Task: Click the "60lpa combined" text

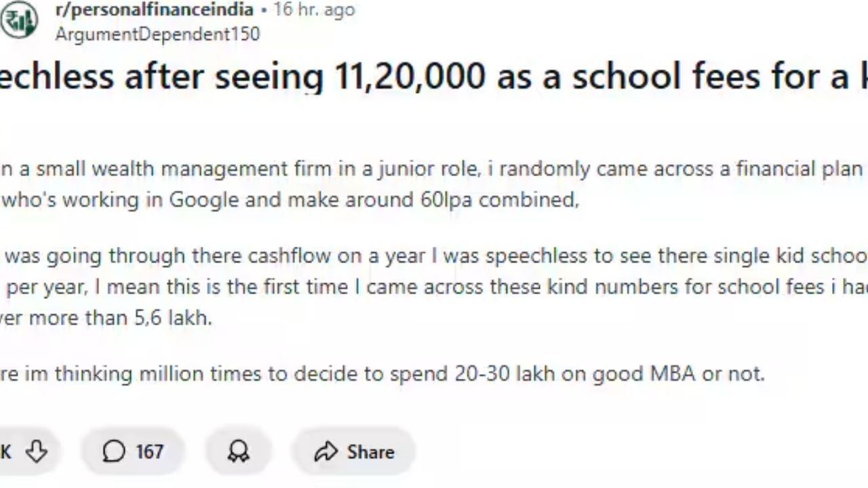Action: (x=495, y=201)
